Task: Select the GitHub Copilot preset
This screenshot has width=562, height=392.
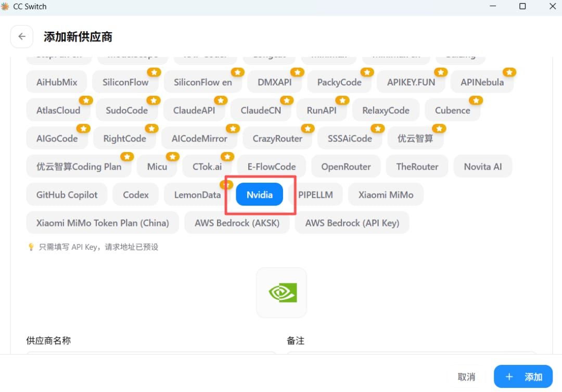Action: (67, 194)
